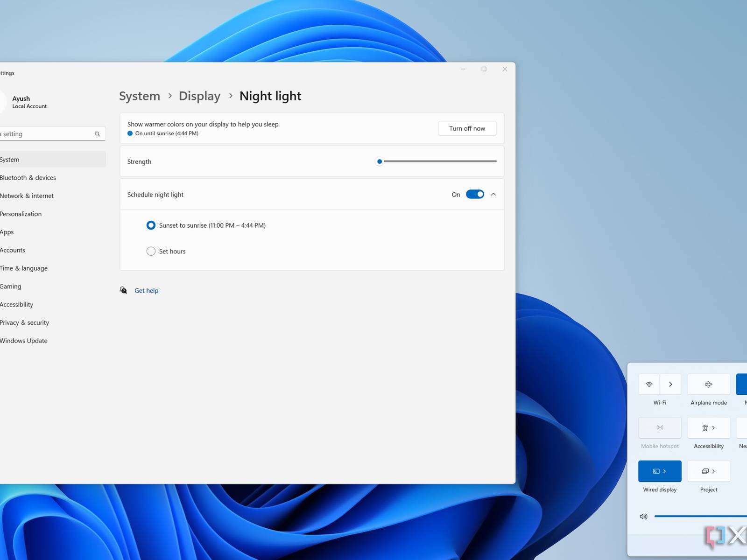Viewport: 747px width, 560px height.
Task: Click the night light Strength slider
Action: (x=439, y=161)
